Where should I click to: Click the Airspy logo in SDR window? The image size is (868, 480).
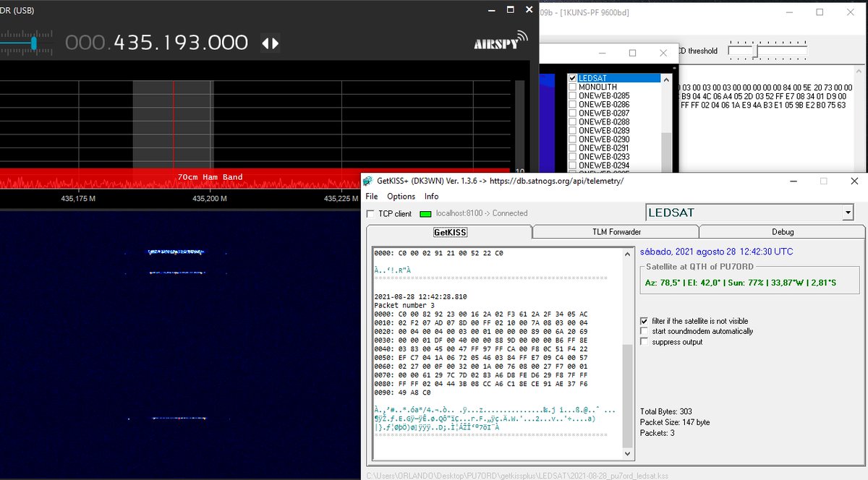click(501, 41)
